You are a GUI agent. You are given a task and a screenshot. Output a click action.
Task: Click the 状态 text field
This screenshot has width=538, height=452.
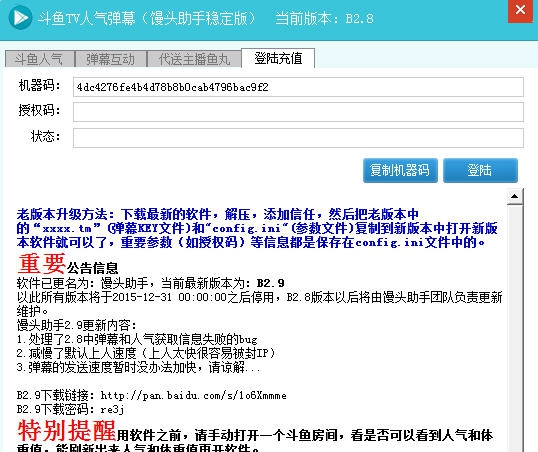pyautogui.click(x=298, y=138)
